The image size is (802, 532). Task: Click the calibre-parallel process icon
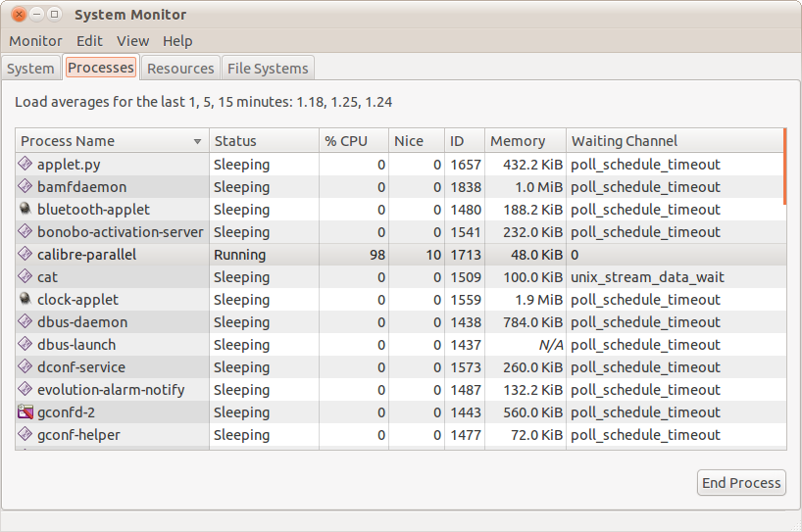pyautogui.click(x=26, y=255)
